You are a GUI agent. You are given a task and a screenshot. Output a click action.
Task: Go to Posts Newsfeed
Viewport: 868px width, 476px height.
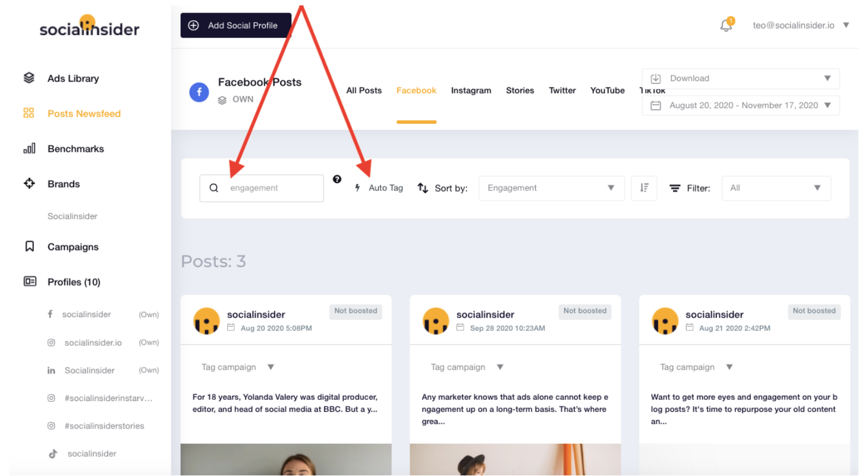pyautogui.click(x=84, y=113)
